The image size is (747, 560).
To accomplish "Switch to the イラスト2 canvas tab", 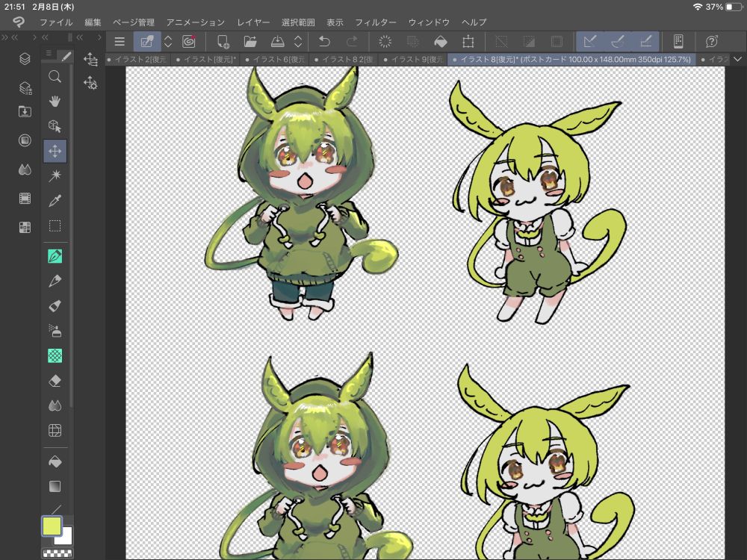I will (x=137, y=60).
